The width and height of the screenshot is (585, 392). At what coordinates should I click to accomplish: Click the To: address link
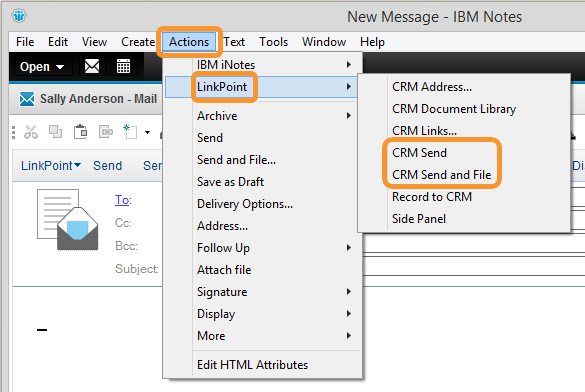click(x=123, y=200)
